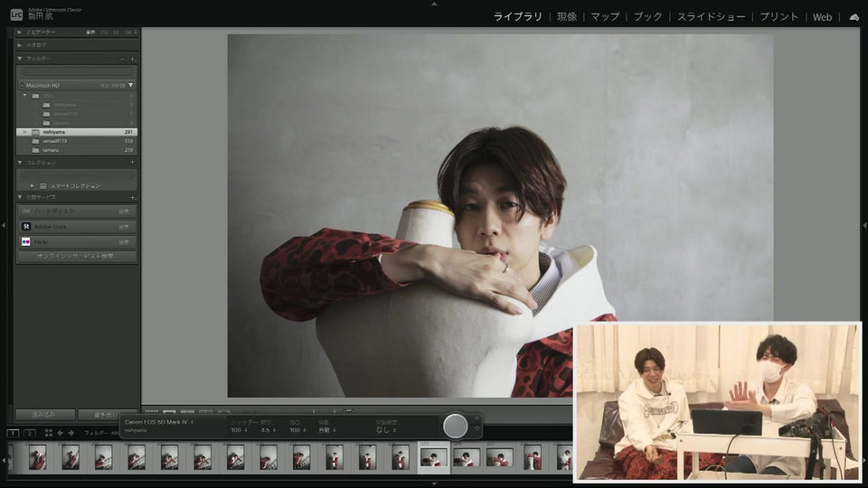Collapse the Folders panel
This screenshot has height=488, width=868.
pos(20,58)
